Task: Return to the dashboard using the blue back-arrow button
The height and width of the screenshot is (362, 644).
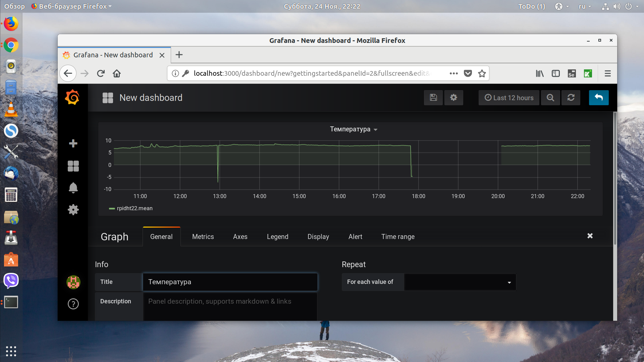Action: point(599,98)
